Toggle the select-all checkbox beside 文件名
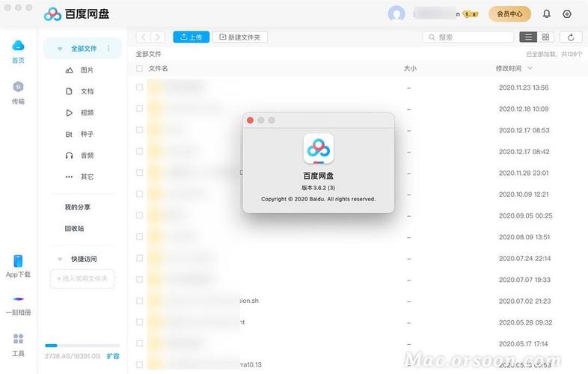The width and height of the screenshot is (588, 374). 139,68
